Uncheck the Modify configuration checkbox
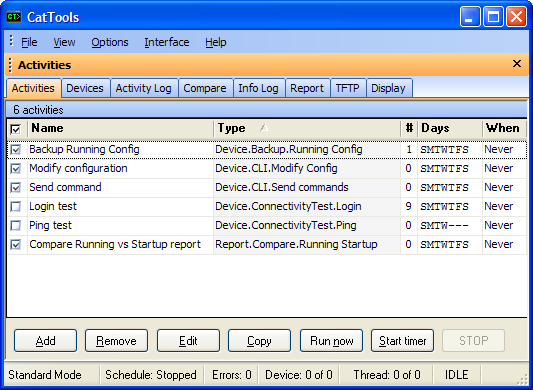 [16, 168]
